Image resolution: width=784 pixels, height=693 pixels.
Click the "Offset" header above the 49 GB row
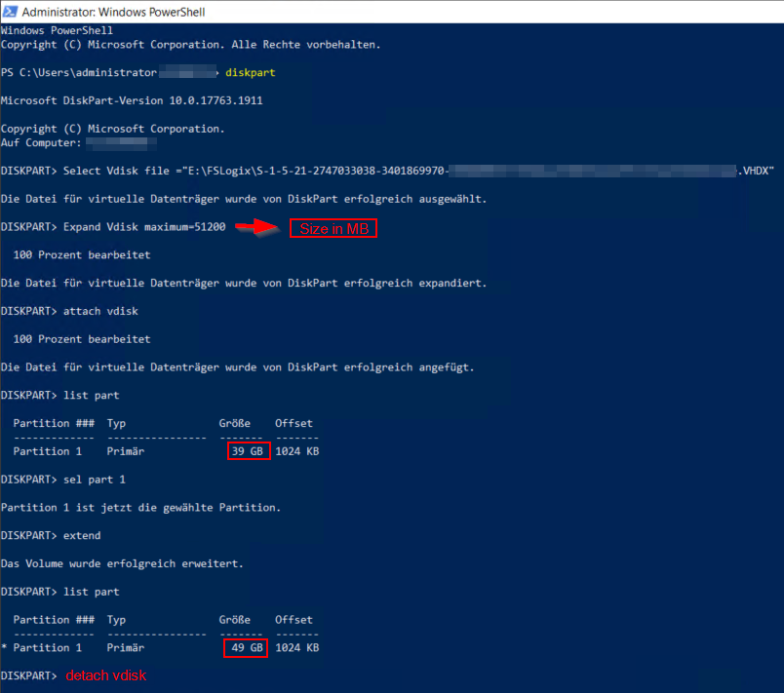click(x=294, y=620)
